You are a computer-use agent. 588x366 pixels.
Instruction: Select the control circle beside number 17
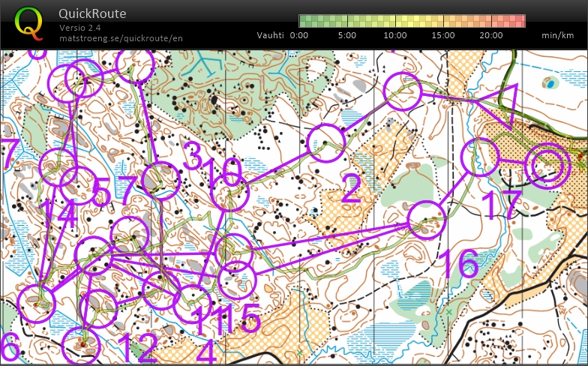click(x=480, y=157)
